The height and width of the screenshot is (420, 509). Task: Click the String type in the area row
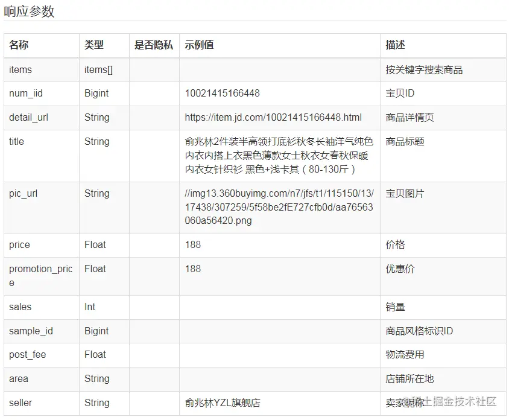click(96, 379)
